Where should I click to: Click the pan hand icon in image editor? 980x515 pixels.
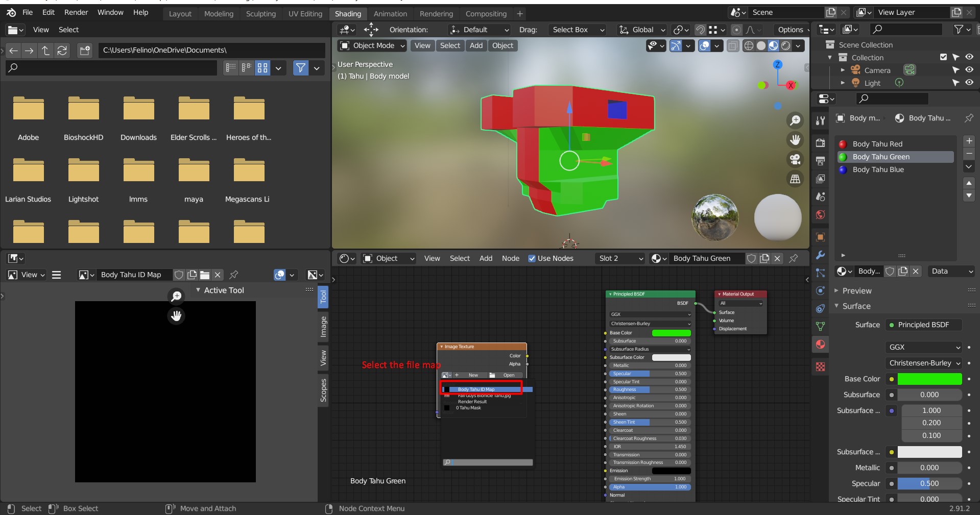point(176,316)
